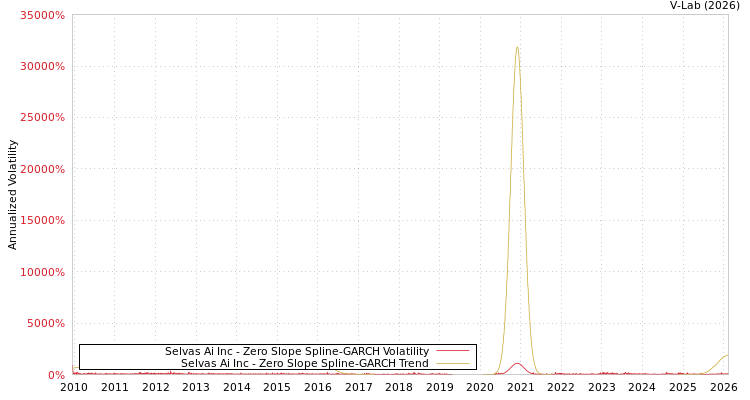
Task: Click the 15000% y-axis label
Action: point(42,221)
